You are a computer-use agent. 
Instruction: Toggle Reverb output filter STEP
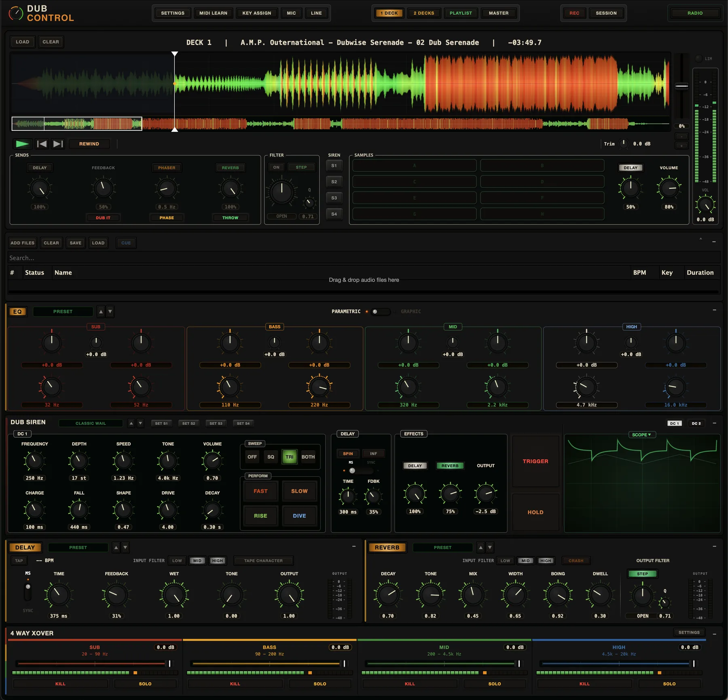coord(642,574)
